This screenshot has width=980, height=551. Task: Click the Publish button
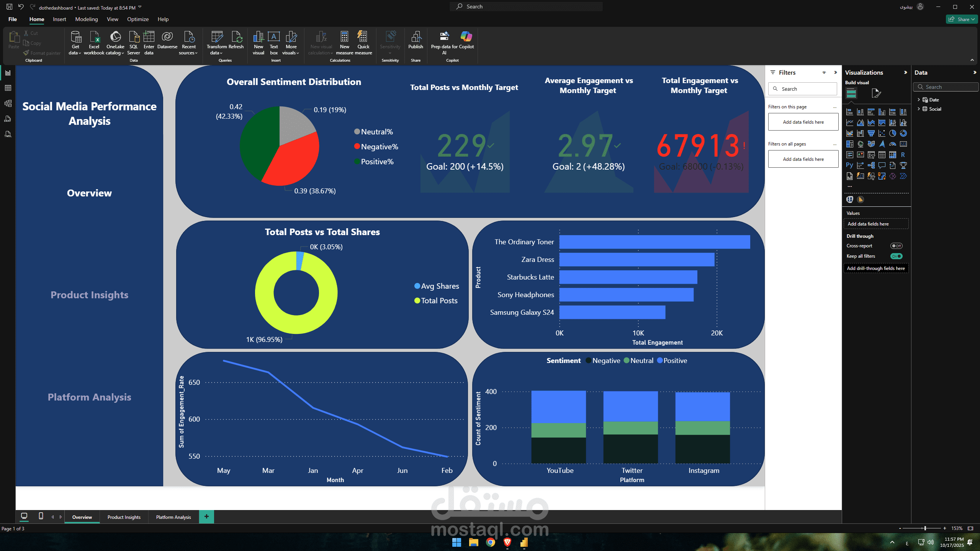tap(416, 40)
